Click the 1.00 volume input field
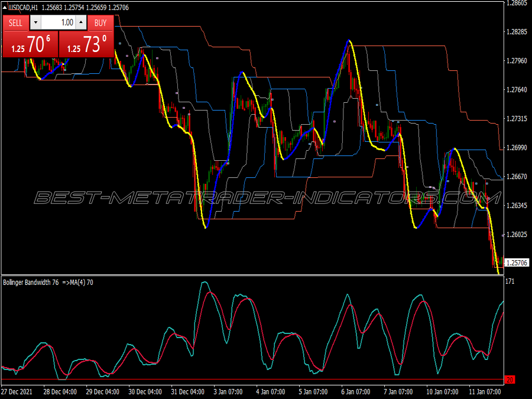Screen dimensions: 532x399 (x=58, y=22)
